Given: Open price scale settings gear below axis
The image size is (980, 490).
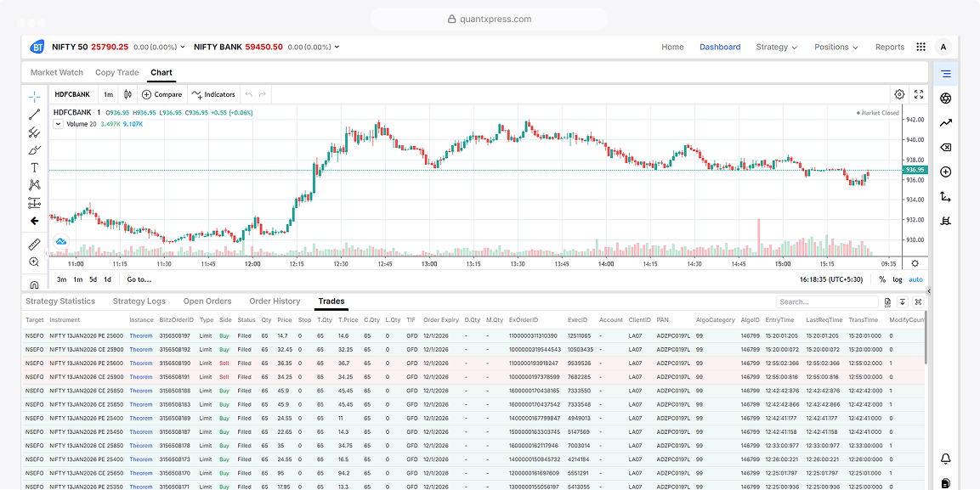Looking at the screenshot, I should pyautogui.click(x=915, y=263).
